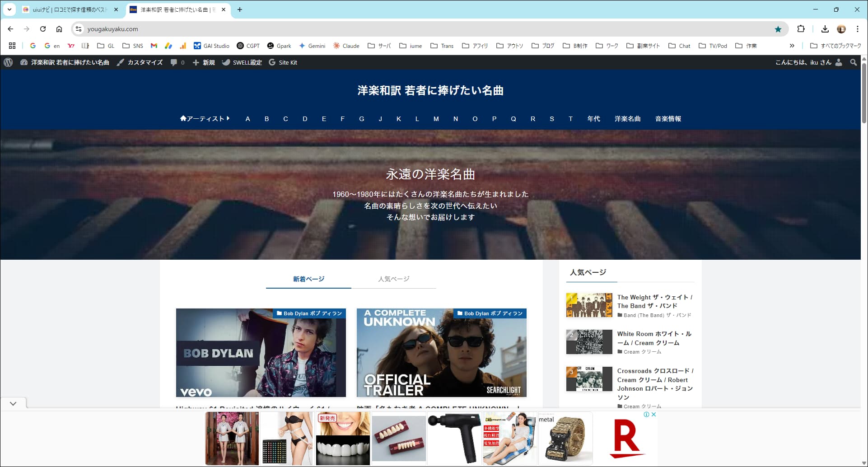The width and height of the screenshot is (868, 467).
Task: Open site information icon in address bar
Action: (79, 29)
